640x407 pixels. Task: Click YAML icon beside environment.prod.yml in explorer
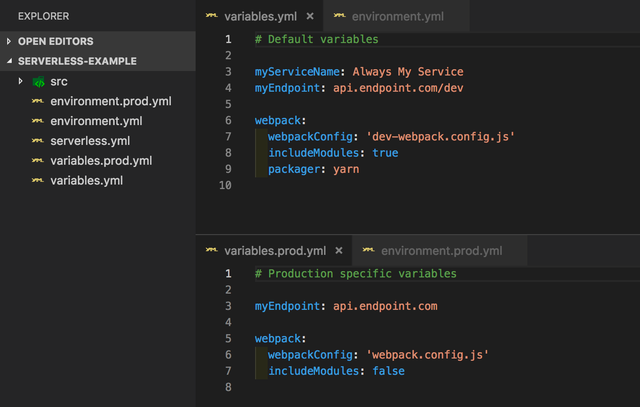pyautogui.click(x=38, y=101)
